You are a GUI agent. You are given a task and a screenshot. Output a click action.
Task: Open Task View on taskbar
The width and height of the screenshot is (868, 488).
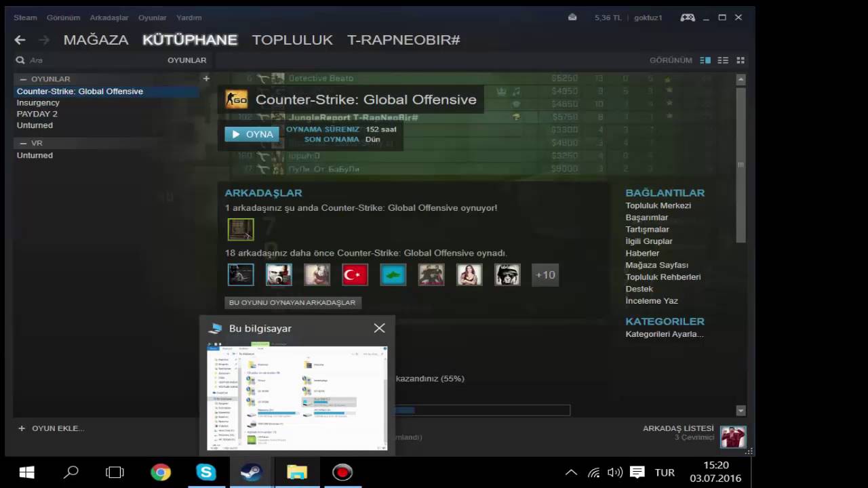tap(115, 472)
